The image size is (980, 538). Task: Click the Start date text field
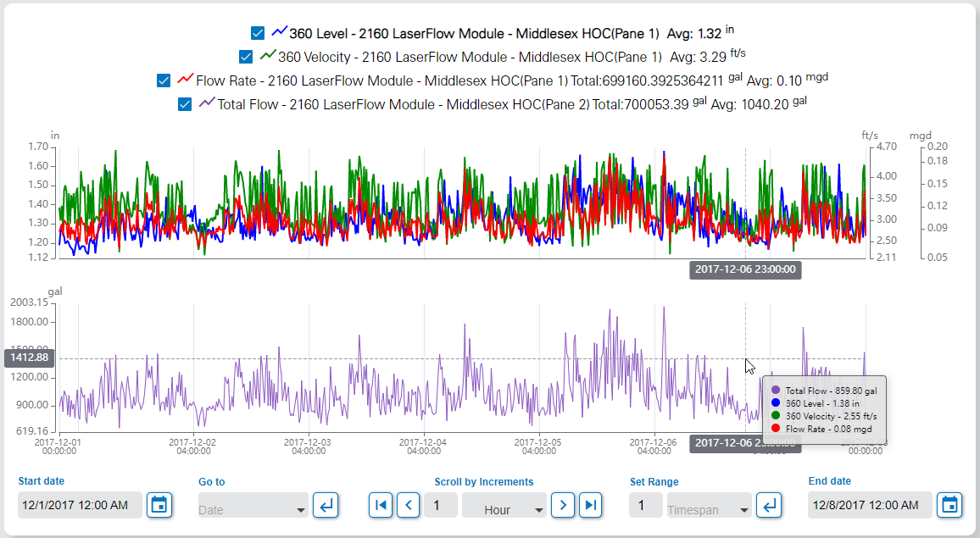click(79, 505)
